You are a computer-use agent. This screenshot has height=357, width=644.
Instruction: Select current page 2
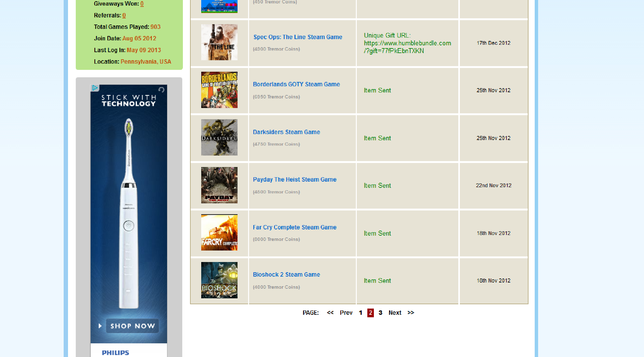point(370,313)
